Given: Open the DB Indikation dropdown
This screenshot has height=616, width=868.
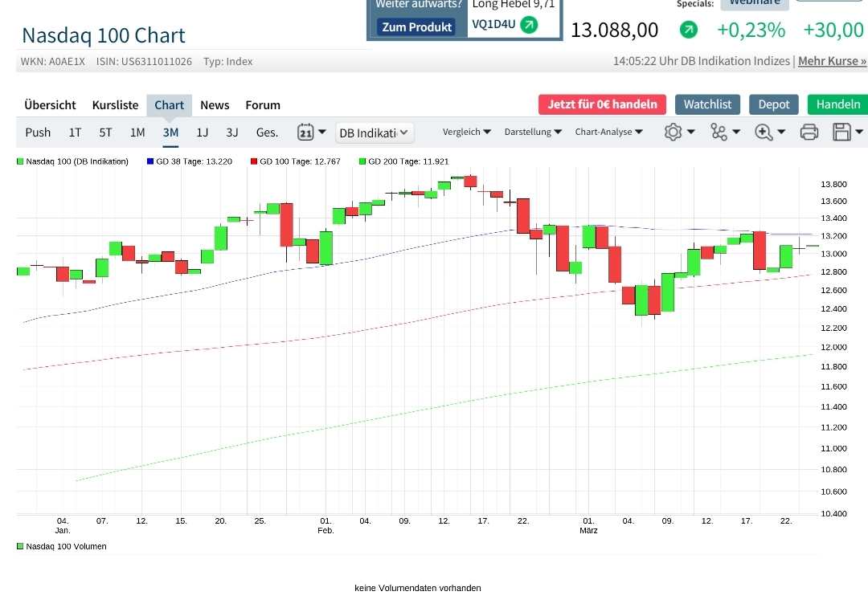Looking at the screenshot, I should (374, 132).
